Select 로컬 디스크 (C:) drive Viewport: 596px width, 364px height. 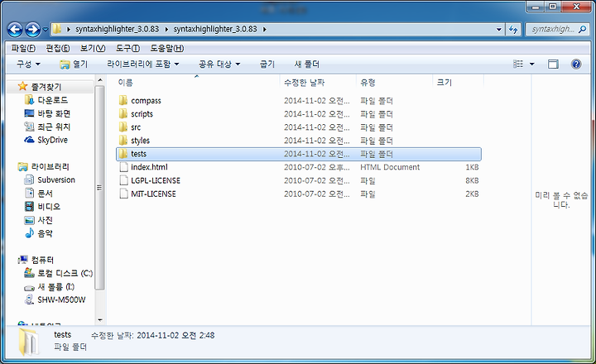tap(65, 273)
